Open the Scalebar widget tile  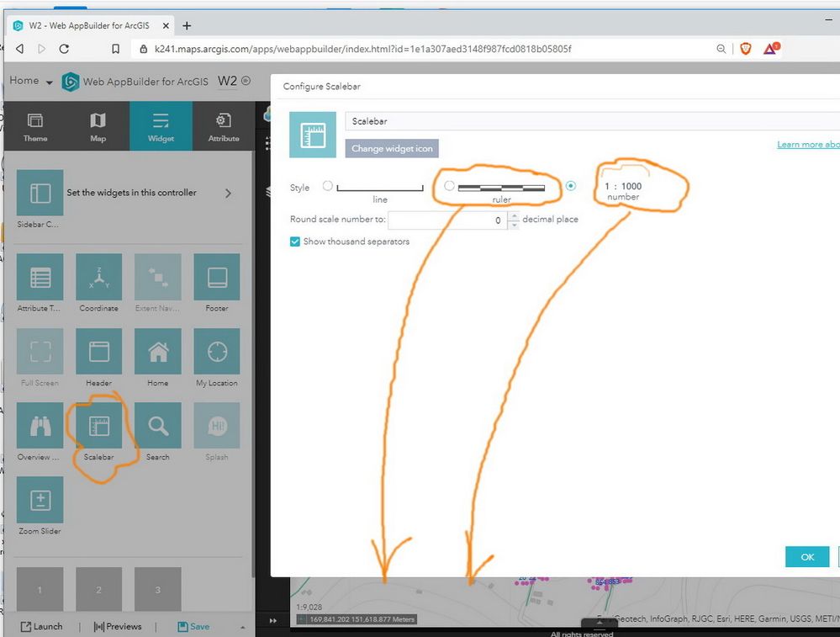pos(98,426)
